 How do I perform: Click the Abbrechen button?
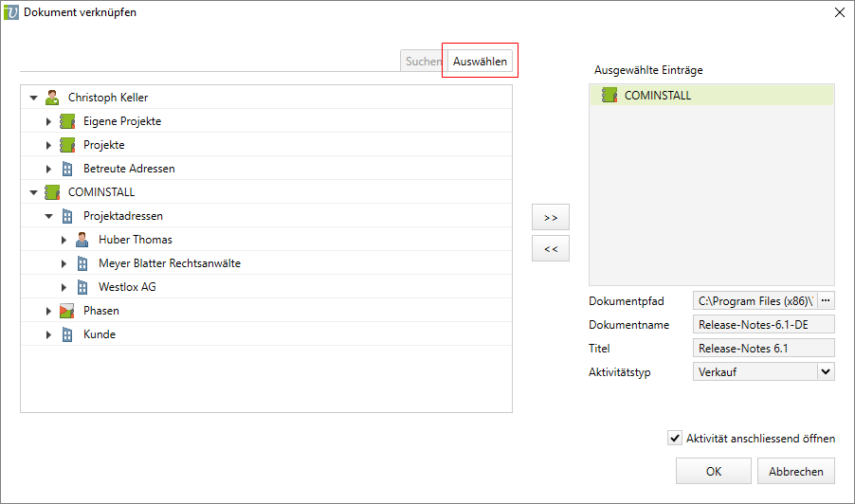click(x=796, y=471)
